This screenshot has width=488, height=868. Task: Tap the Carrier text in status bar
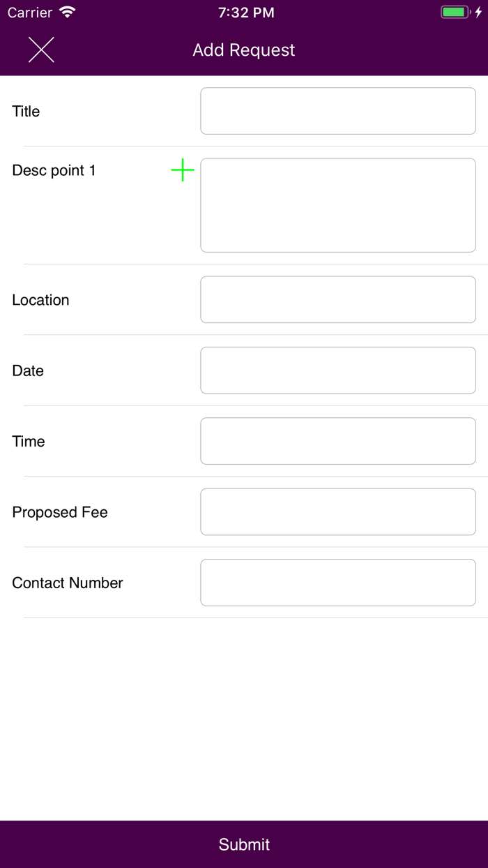30,13
